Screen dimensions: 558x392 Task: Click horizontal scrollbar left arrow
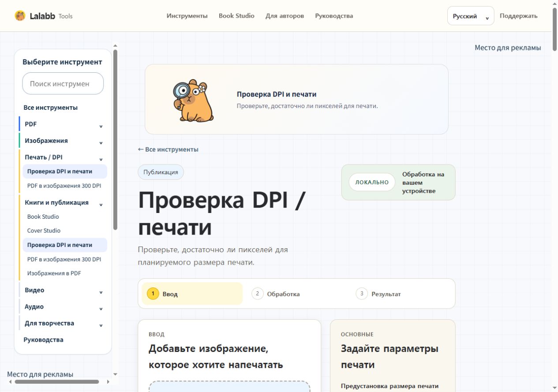[9, 382]
